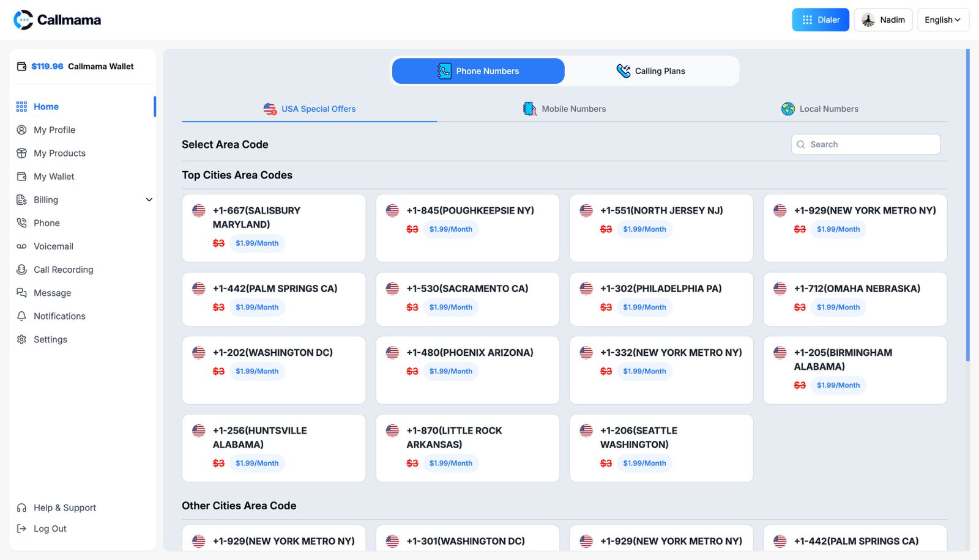This screenshot has height=560, width=979.
Task: Choose the +1-202 Washington DC card
Action: [274, 370]
